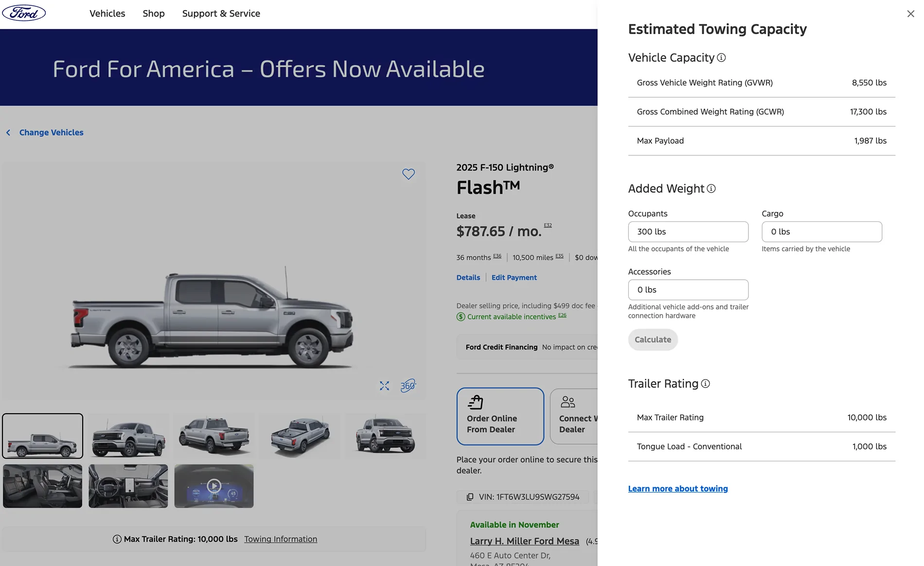Select the dashboard interior thumbnail

[128, 486]
